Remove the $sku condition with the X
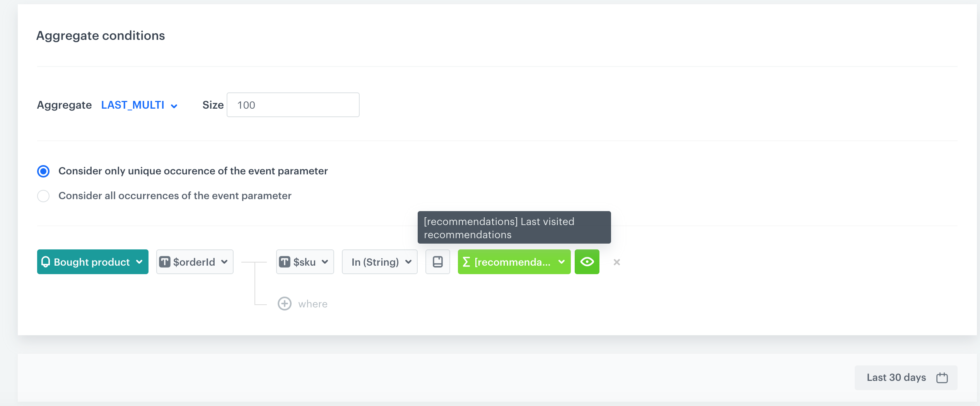The width and height of the screenshot is (980, 406). [x=616, y=262]
